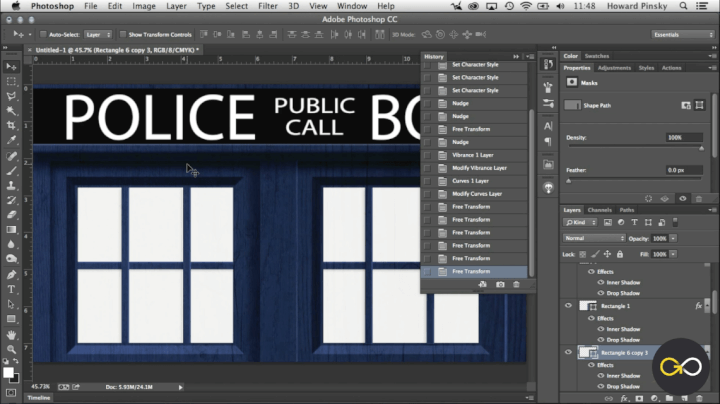Pick the Magic Wand tool
The image size is (720, 404).
click(x=11, y=110)
